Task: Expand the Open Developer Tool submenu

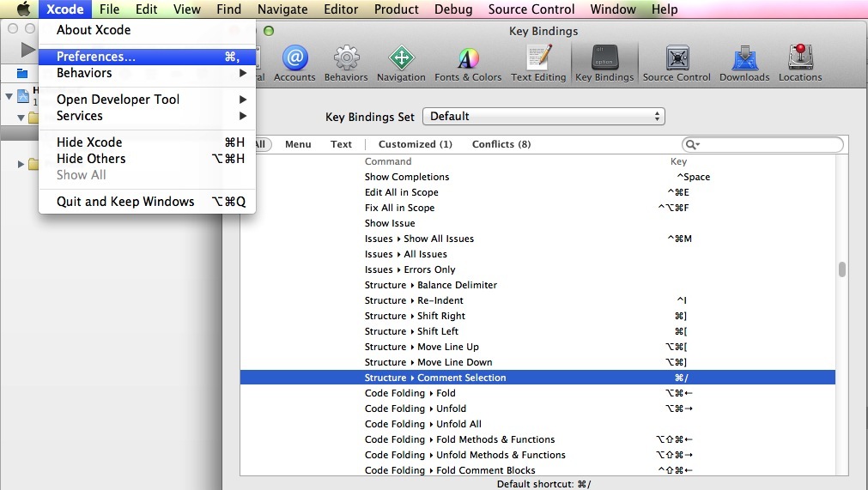Action: [x=148, y=99]
